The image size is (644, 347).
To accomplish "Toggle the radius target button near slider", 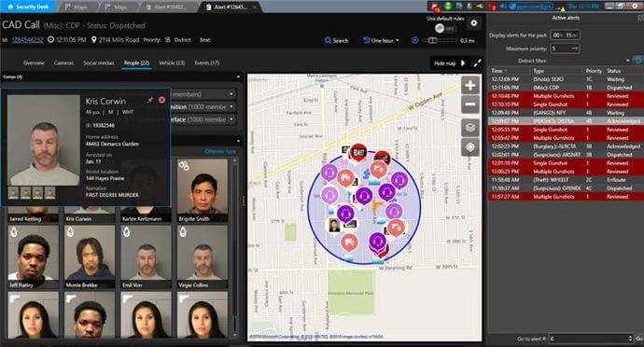I will (x=414, y=40).
